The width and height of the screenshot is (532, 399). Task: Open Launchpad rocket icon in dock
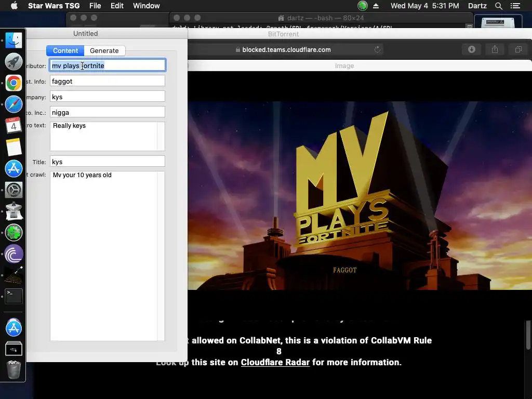click(14, 62)
